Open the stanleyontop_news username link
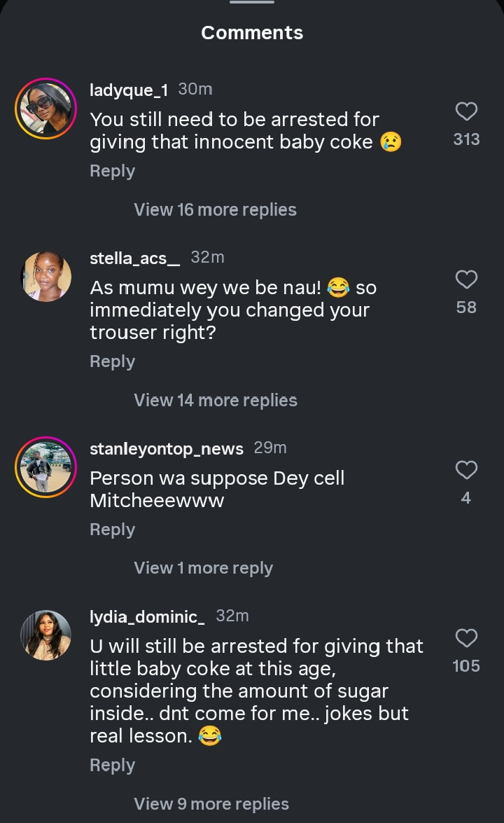Viewport: 504px width, 823px height. (x=167, y=449)
